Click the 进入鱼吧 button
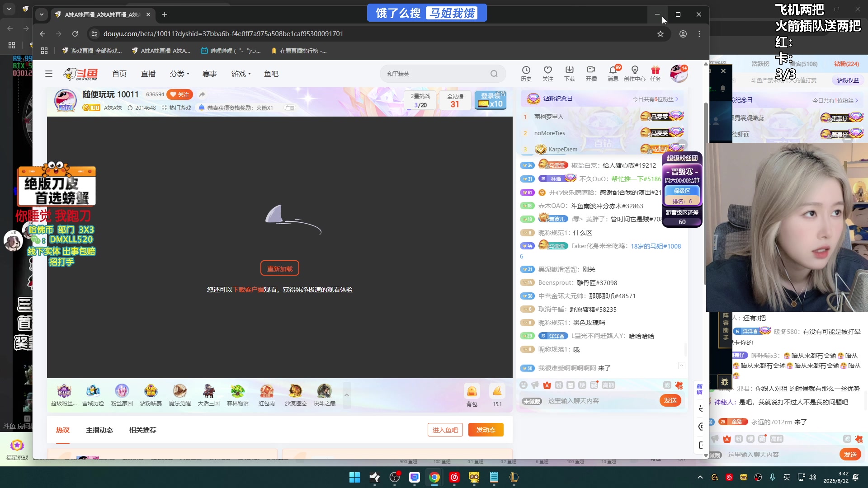868x488 pixels. (x=445, y=430)
